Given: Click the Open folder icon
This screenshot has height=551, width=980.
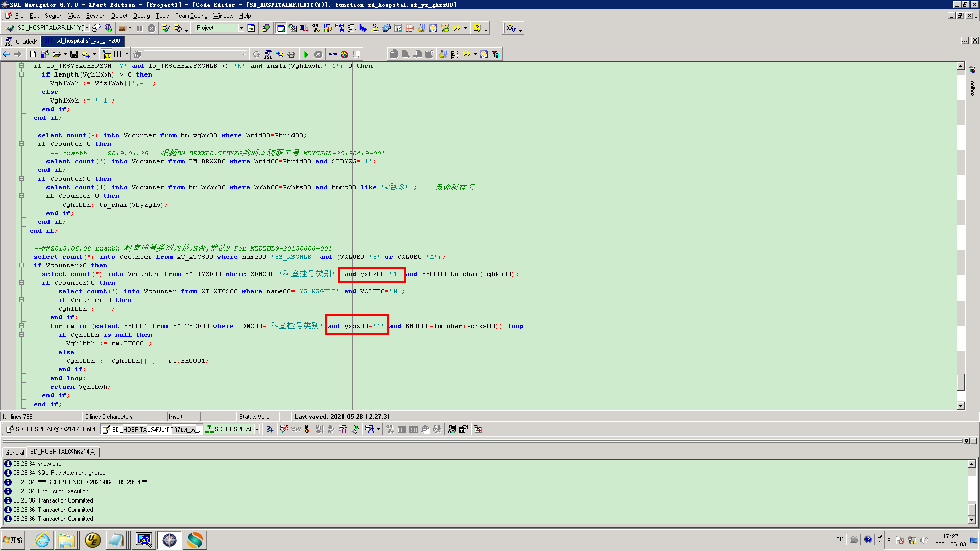Looking at the screenshot, I should pos(56,54).
